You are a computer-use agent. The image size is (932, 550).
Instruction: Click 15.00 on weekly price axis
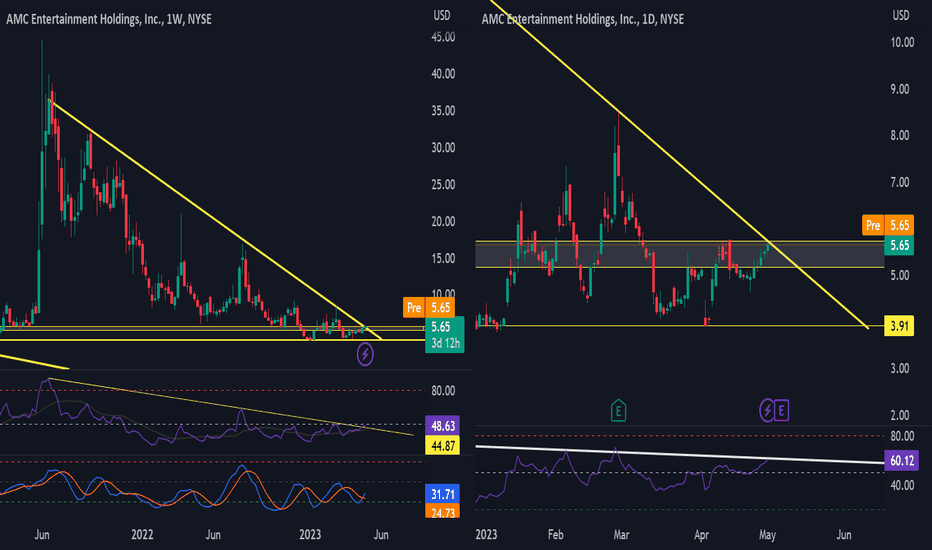[443, 258]
